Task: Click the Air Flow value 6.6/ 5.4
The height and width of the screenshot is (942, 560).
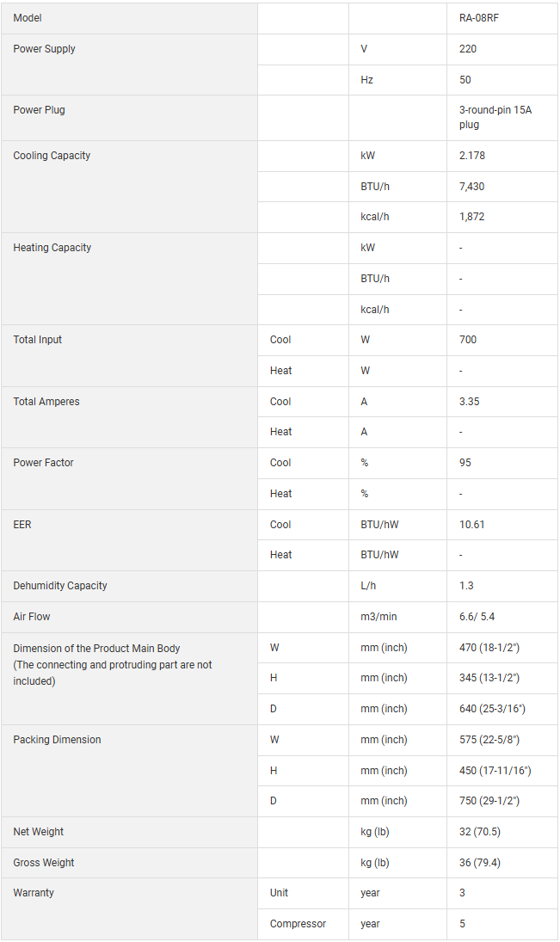Action: pyautogui.click(x=477, y=617)
